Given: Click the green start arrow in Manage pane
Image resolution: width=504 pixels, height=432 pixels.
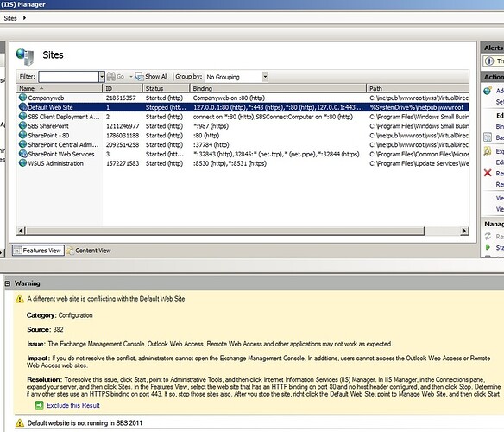Looking at the screenshot, I should 488,247.
